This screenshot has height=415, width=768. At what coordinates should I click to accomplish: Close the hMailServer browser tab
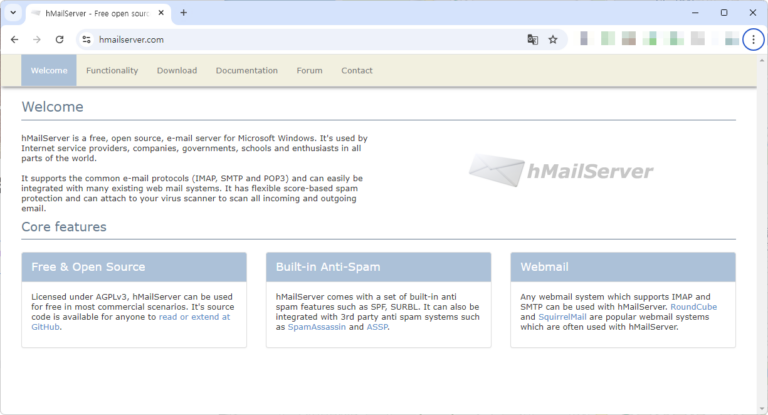tap(161, 13)
